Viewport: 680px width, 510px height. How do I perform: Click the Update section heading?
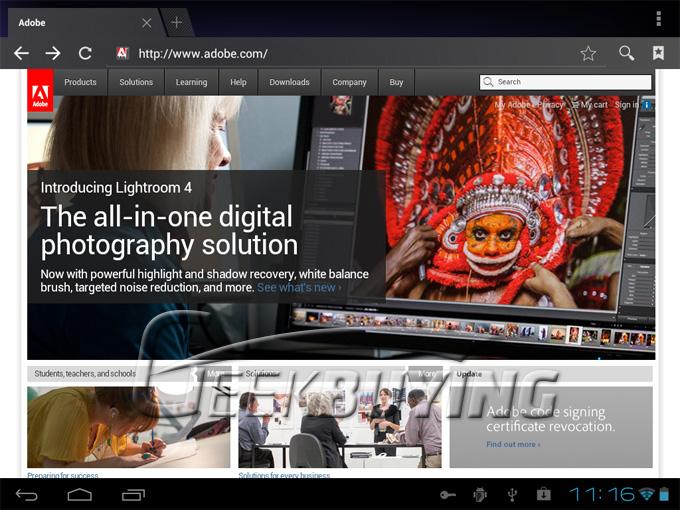469,374
